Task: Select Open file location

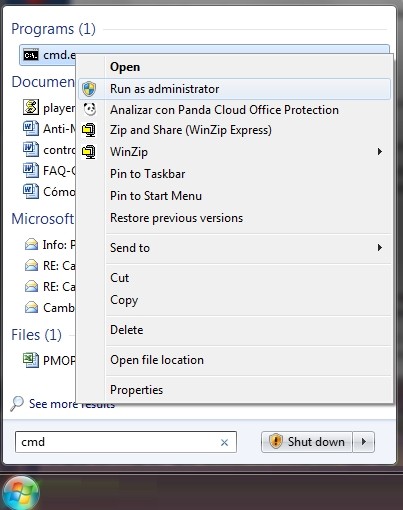Action: [x=157, y=360]
